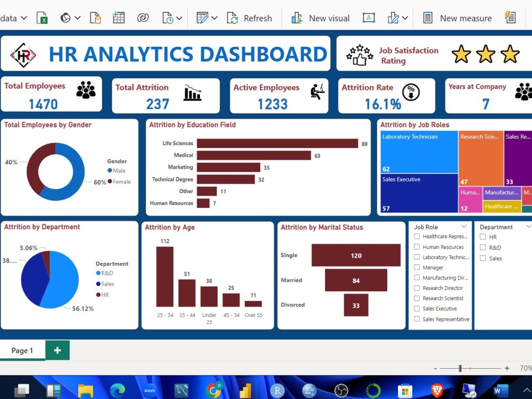Add a new page with the plus button
532x399 pixels.
tap(57, 350)
